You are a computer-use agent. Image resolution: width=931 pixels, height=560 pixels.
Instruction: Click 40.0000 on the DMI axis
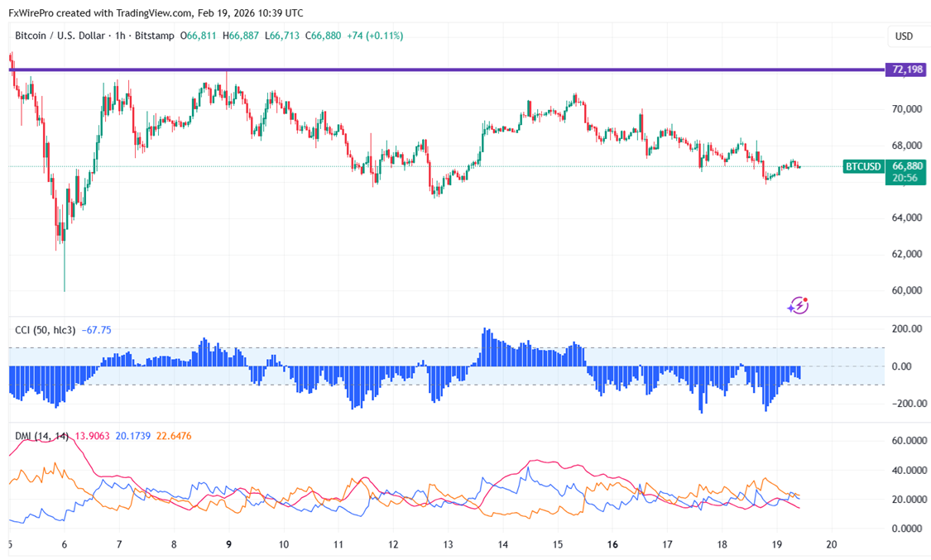tap(909, 471)
